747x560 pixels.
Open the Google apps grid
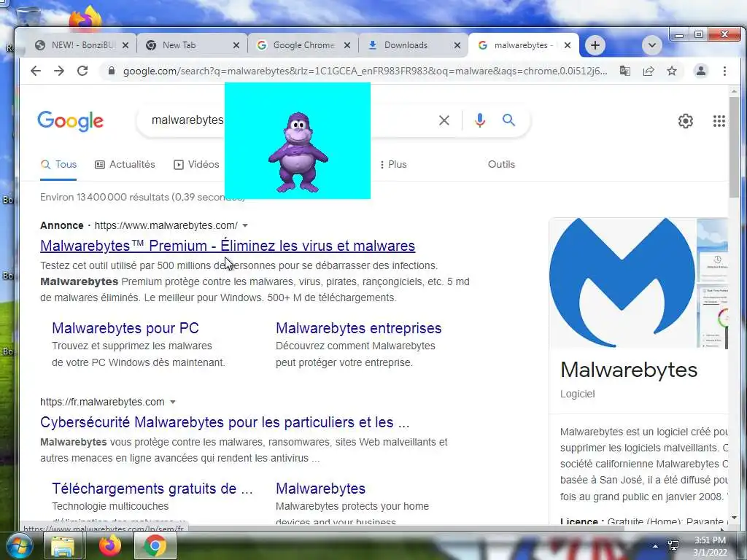(x=719, y=121)
